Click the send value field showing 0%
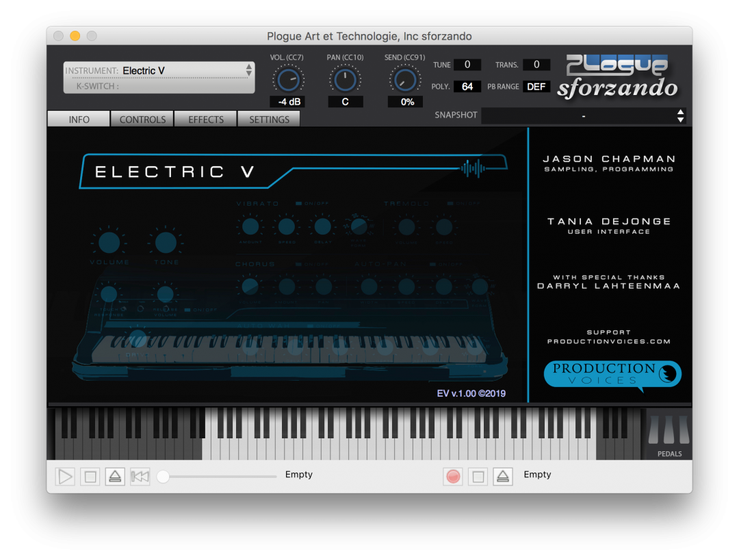Viewport: 739px width, 560px height. (x=405, y=102)
